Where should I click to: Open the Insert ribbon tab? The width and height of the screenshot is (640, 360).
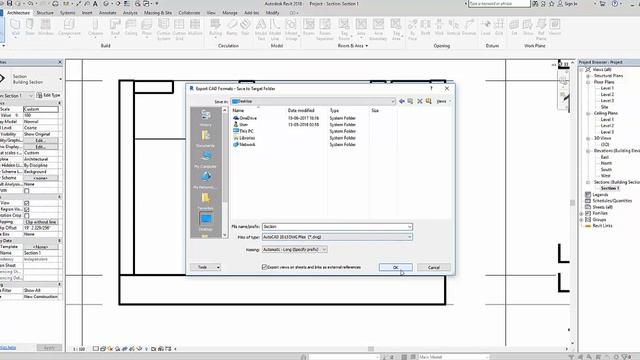87,13
